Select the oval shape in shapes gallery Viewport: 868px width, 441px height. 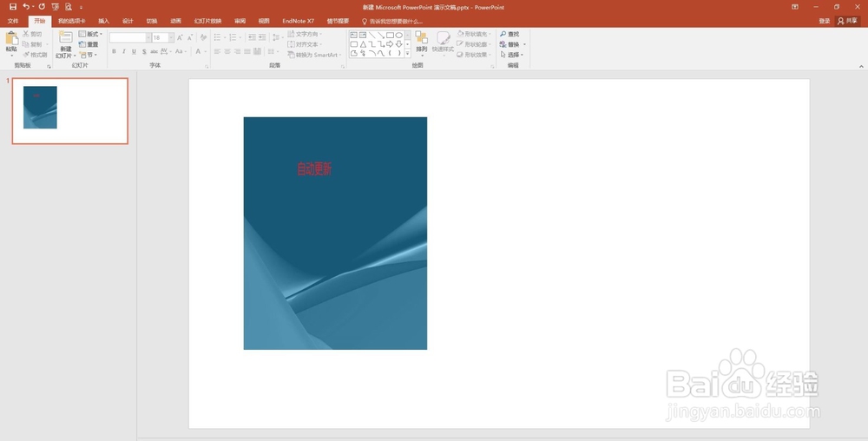coord(398,35)
